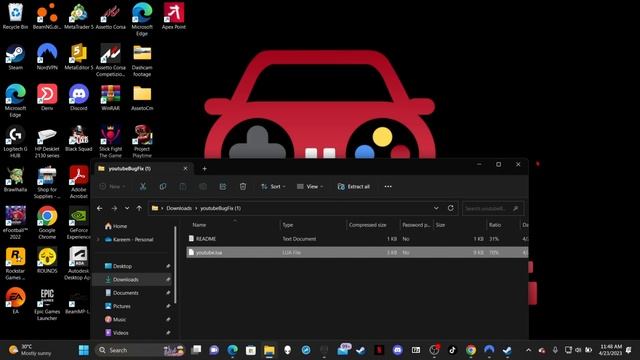This screenshot has width=640, height=360.
Task: Open the Sort dropdown in Explorer
Action: 273,187
